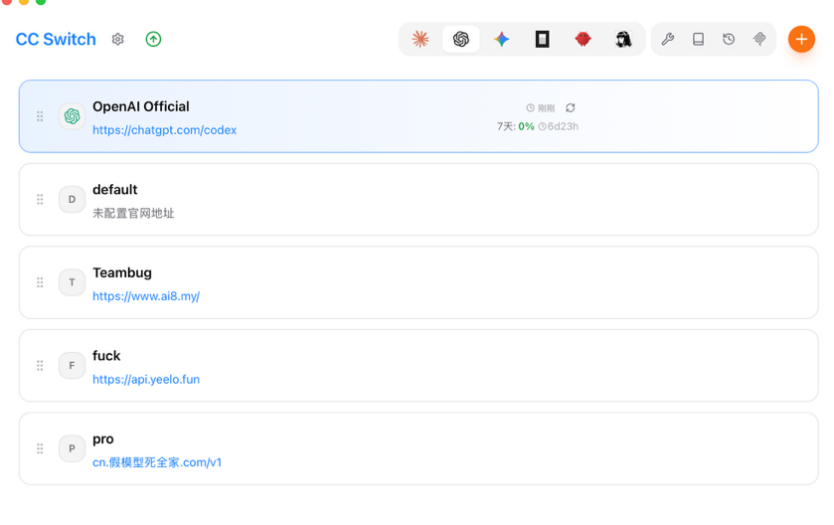Click the 7天: 0% usage text
This screenshot has width=834, height=525.
(x=515, y=127)
